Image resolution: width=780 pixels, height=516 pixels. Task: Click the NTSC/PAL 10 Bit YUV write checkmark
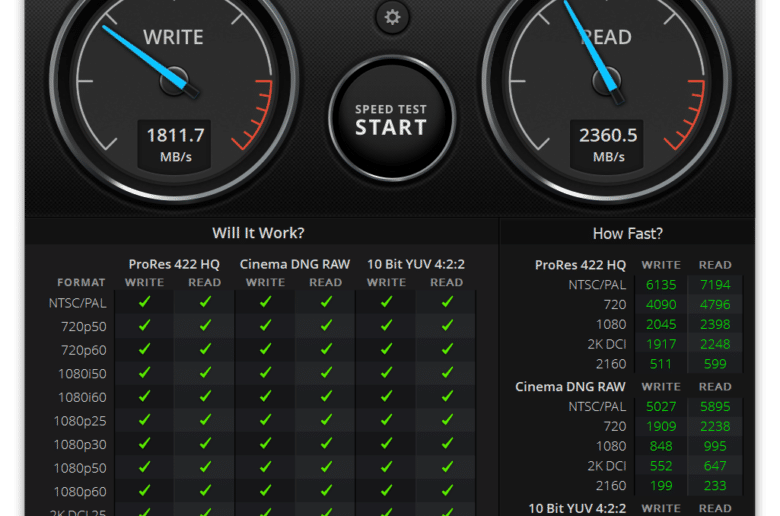(x=387, y=302)
